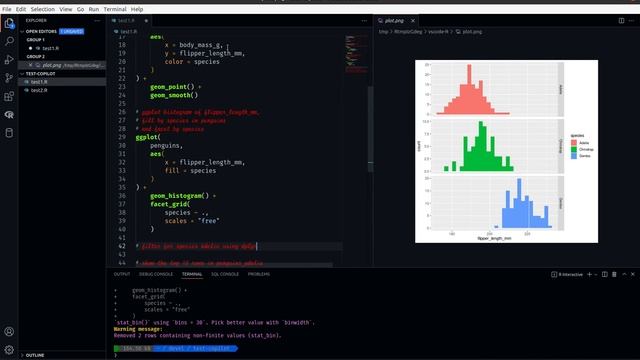
Task: Kill the terminal with trash icon
Action: [614, 274]
